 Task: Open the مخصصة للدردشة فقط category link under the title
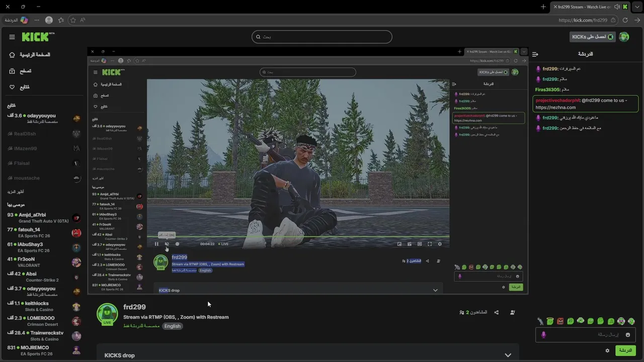(x=141, y=326)
